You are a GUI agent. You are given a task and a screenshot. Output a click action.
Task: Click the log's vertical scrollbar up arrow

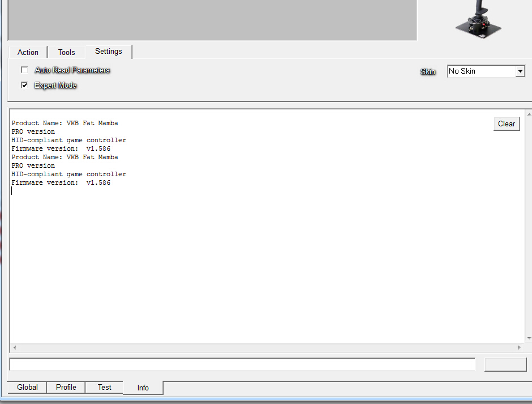(x=529, y=114)
